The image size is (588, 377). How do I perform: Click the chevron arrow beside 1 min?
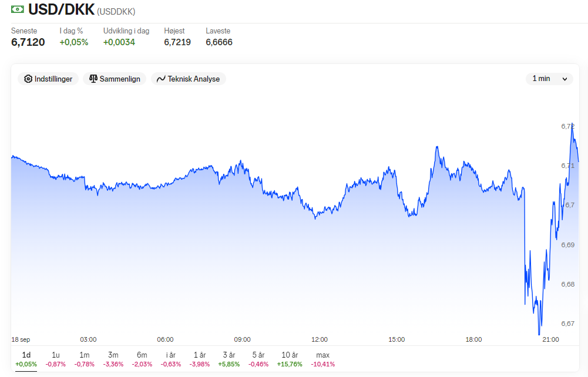coord(565,79)
